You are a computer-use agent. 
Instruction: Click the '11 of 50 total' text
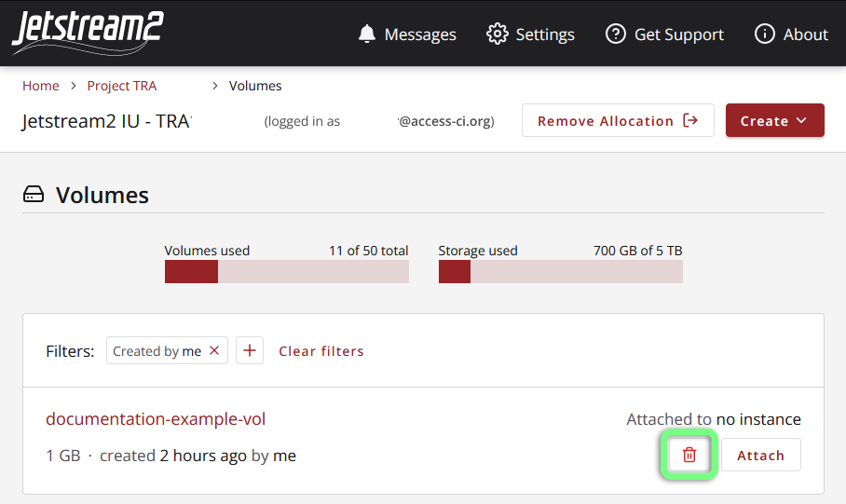coord(369,251)
